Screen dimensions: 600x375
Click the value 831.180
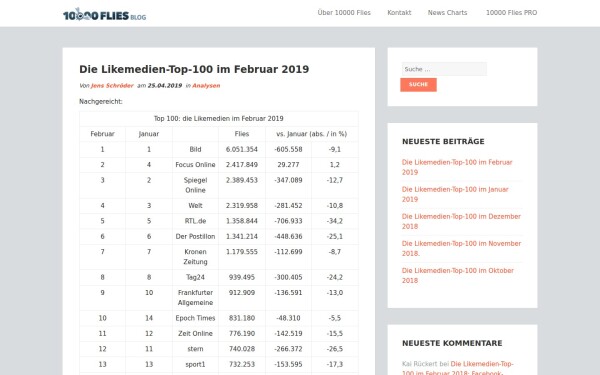[242, 318]
